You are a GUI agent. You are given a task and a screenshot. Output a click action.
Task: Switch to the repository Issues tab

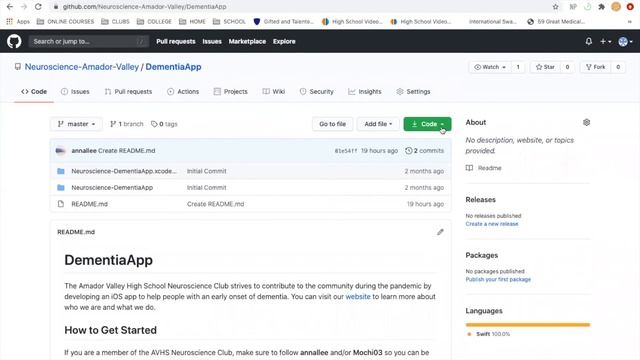(75, 91)
